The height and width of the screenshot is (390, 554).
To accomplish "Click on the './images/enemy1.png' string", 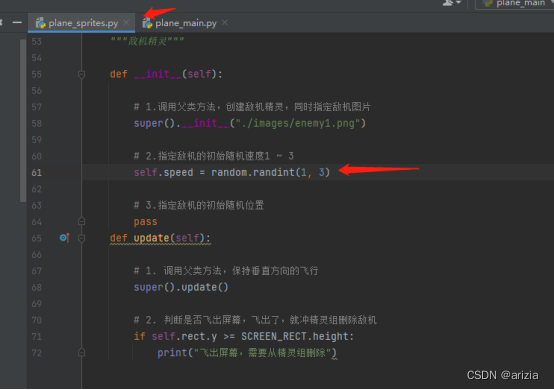I will point(298,123).
